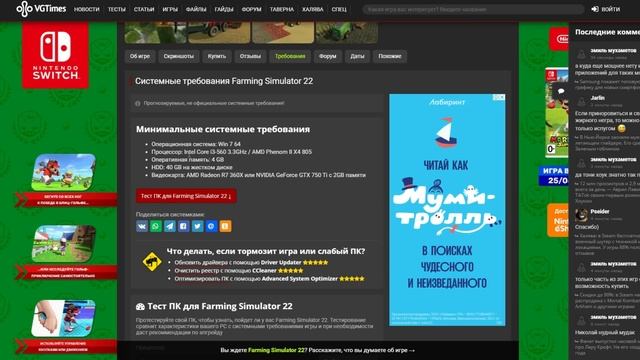Click the Минимальные системные требования heading
Image resolution: width=640 pixels, height=360 pixels.
tap(223, 129)
